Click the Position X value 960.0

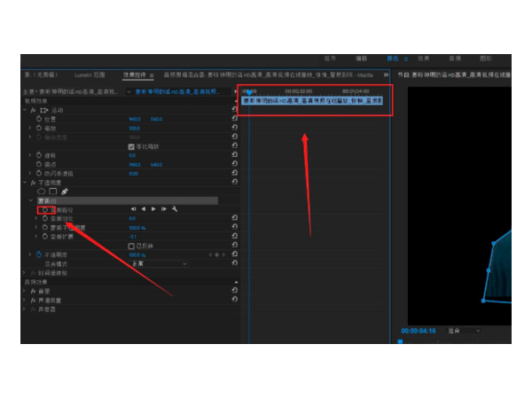coord(132,118)
